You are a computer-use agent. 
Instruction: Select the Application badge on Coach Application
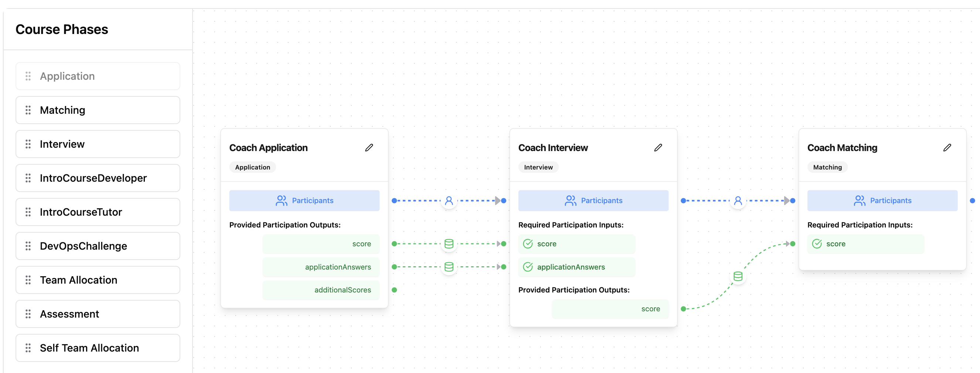252,167
